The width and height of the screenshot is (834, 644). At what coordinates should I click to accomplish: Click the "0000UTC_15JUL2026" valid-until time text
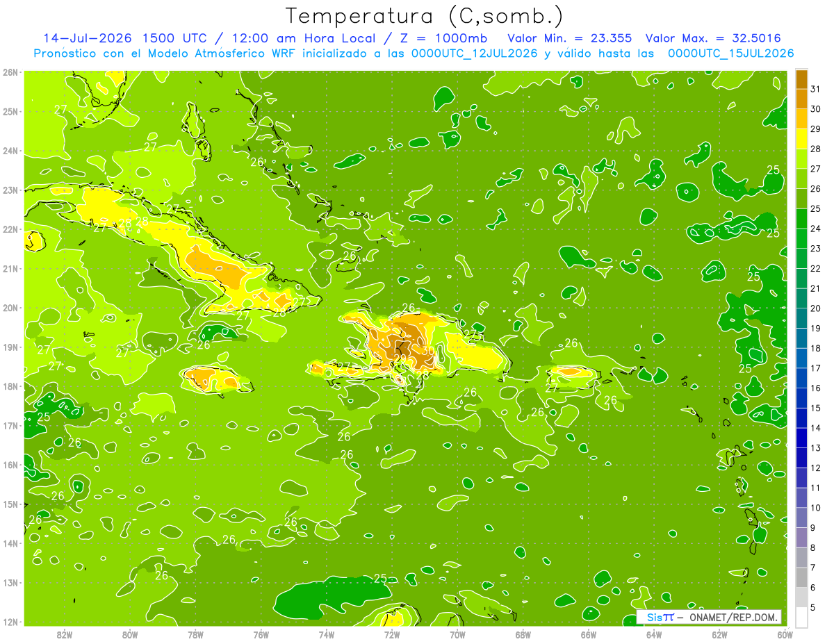pos(731,53)
